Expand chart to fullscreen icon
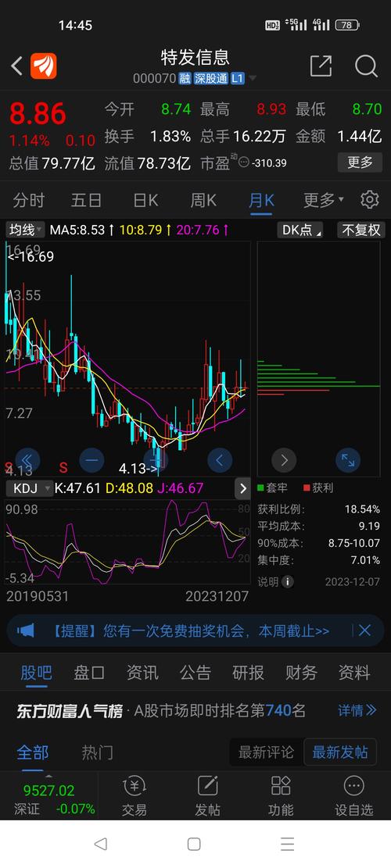The height and width of the screenshot is (868, 391). pyautogui.click(x=348, y=459)
